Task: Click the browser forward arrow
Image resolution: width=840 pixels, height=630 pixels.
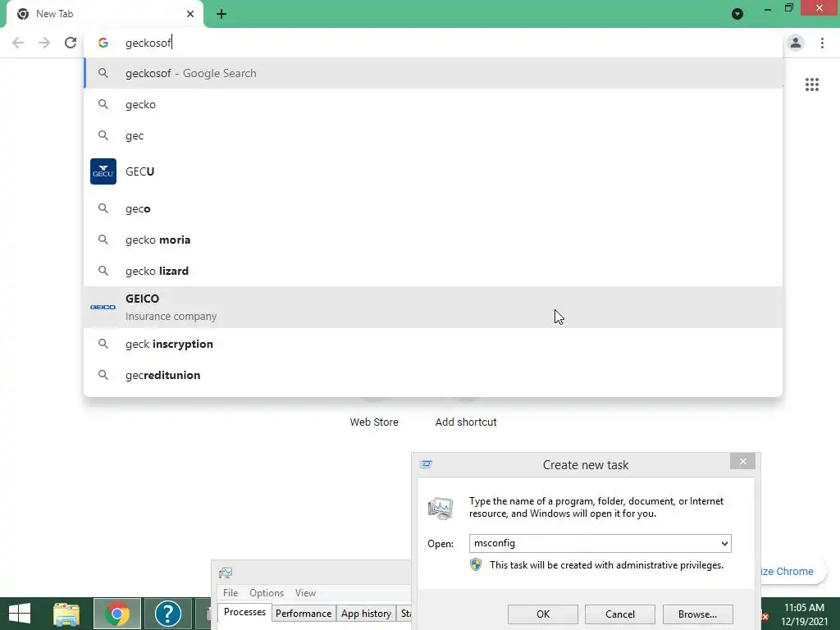Action: tap(44, 43)
